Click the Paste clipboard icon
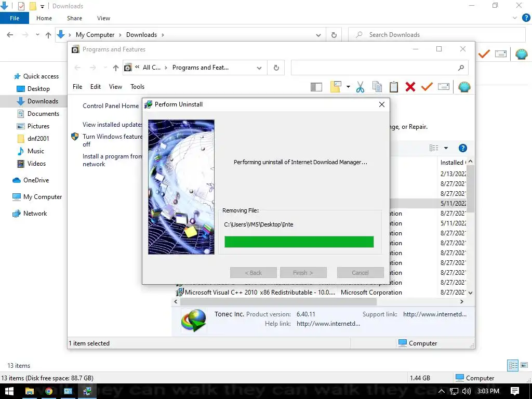 click(394, 87)
